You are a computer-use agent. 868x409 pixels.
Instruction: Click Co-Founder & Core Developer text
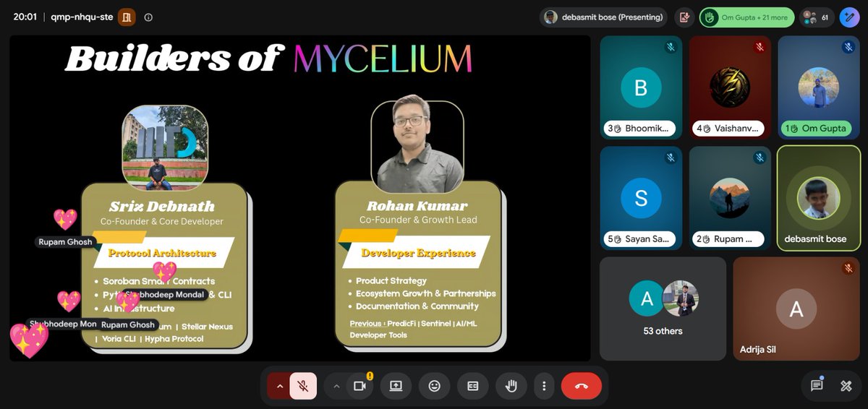click(x=162, y=221)
